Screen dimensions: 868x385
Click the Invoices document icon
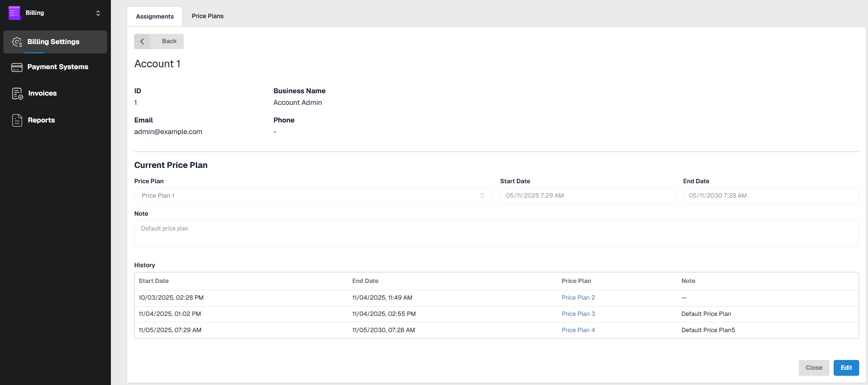17,94
